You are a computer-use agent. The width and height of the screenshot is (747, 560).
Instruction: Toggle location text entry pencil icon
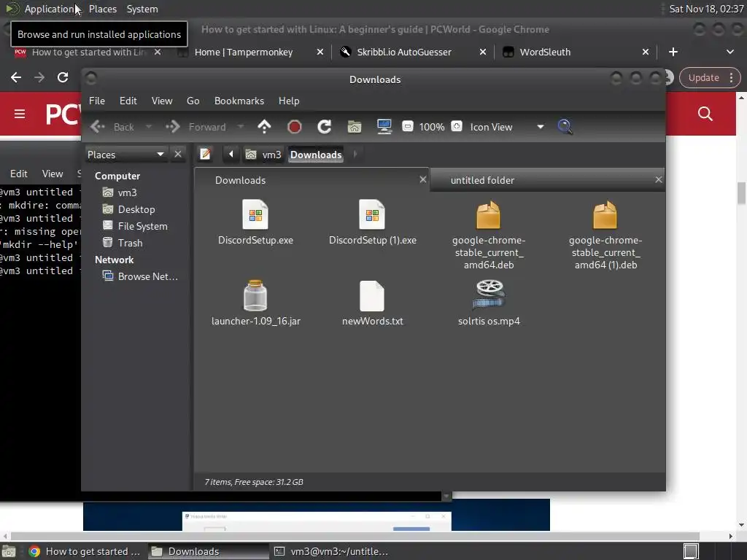click(205, 155)
